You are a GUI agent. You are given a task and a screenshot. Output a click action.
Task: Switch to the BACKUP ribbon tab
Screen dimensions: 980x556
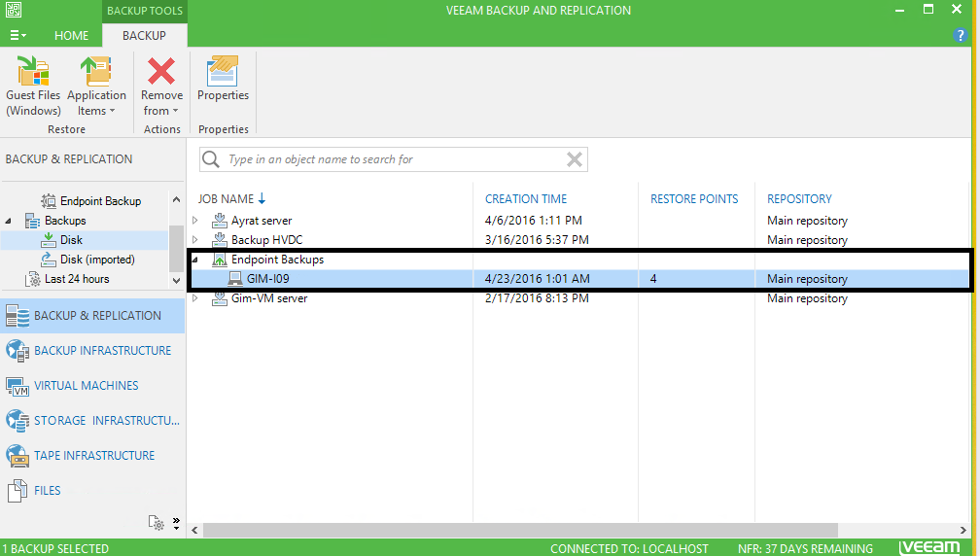click(x=144, y=36)
